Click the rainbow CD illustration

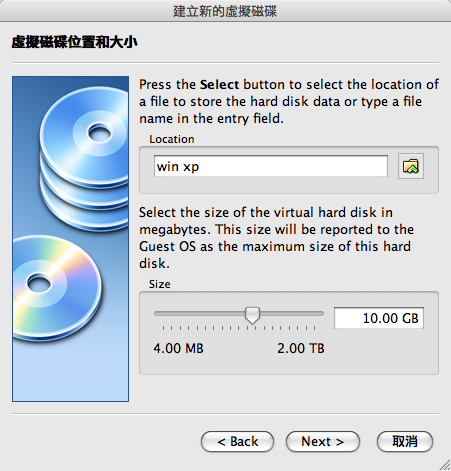[x=57, y=287]
